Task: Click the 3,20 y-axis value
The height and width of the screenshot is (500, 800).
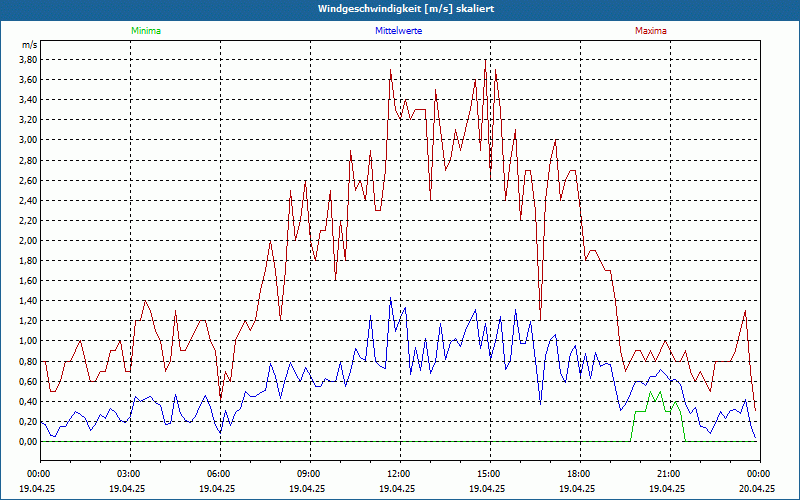Action: [x=28, y=120]
